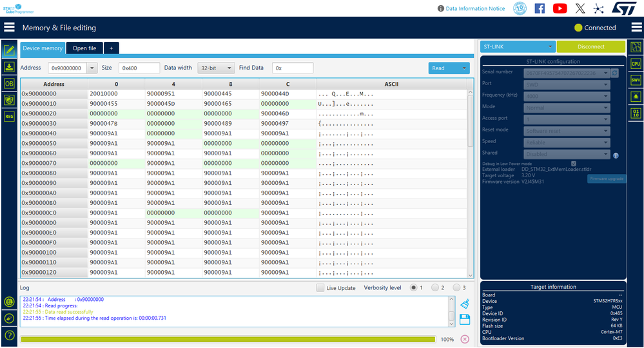Expand the Read button dropdown arrow
Screen dimensions: 644x348
(464, 68)
